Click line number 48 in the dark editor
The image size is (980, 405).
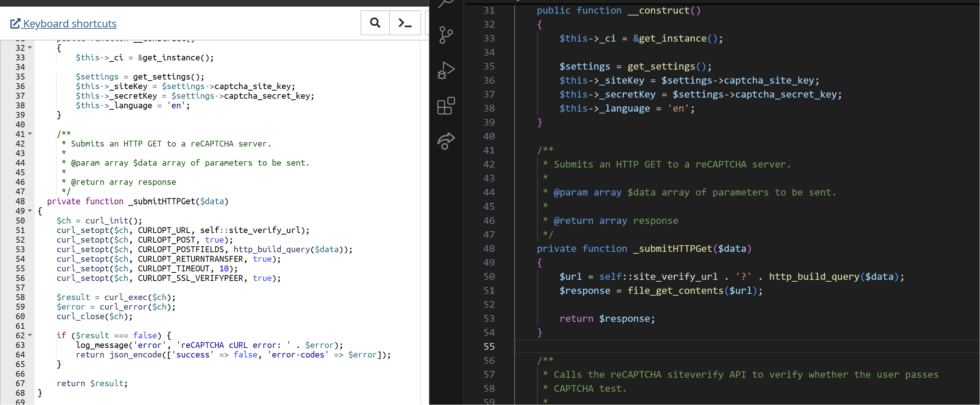click(489, 249)
